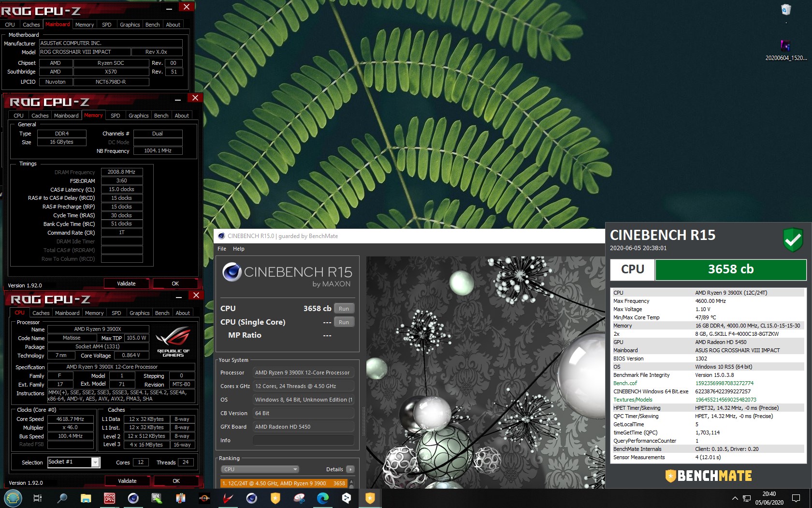Open the Textures/Models integrity link

point(633,400)
